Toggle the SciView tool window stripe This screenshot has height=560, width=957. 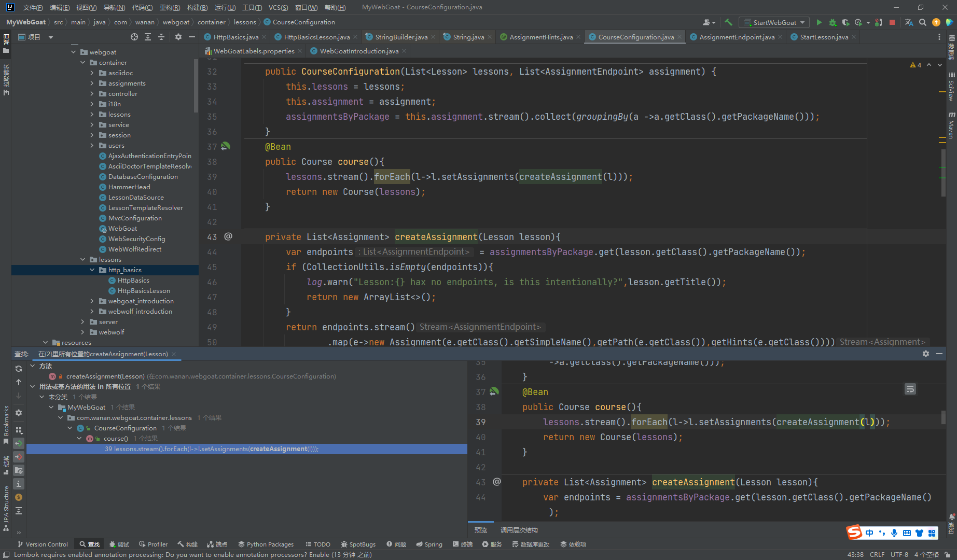[951, 86]
